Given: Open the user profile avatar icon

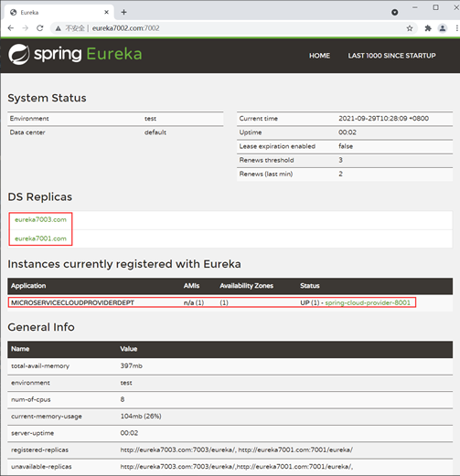Looking at the screenshot, I should pyautogui.click(x=443, y=28).
